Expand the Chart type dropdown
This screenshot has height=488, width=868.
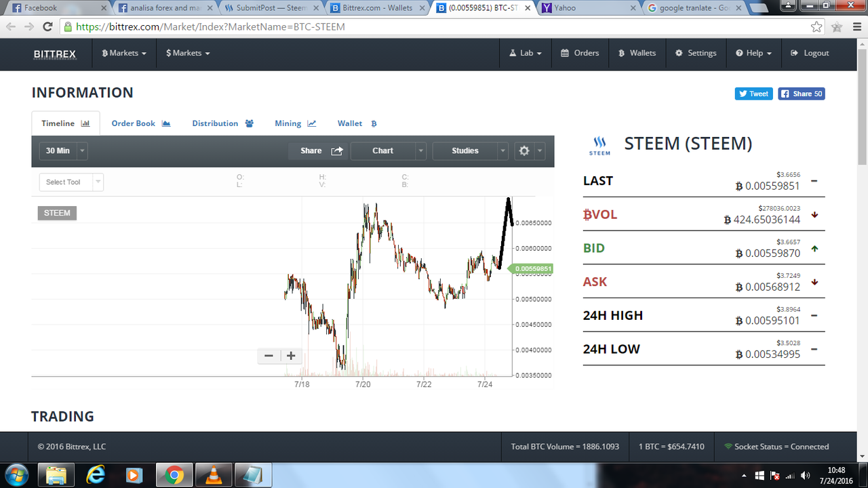(389, 150)
